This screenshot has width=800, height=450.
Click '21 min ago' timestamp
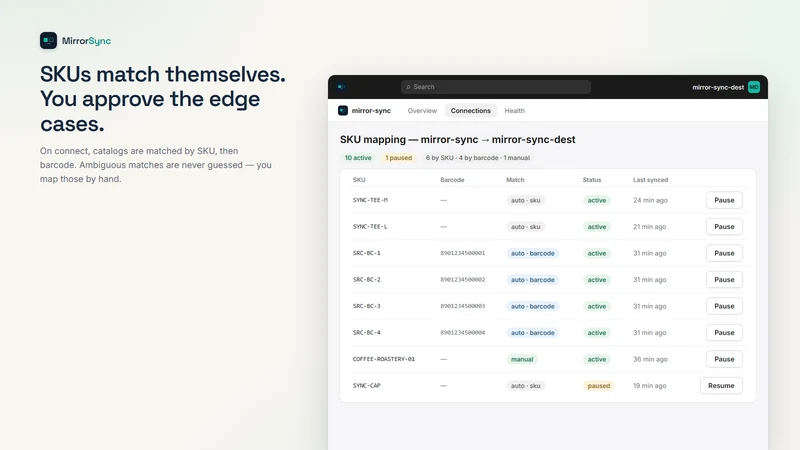649,227
